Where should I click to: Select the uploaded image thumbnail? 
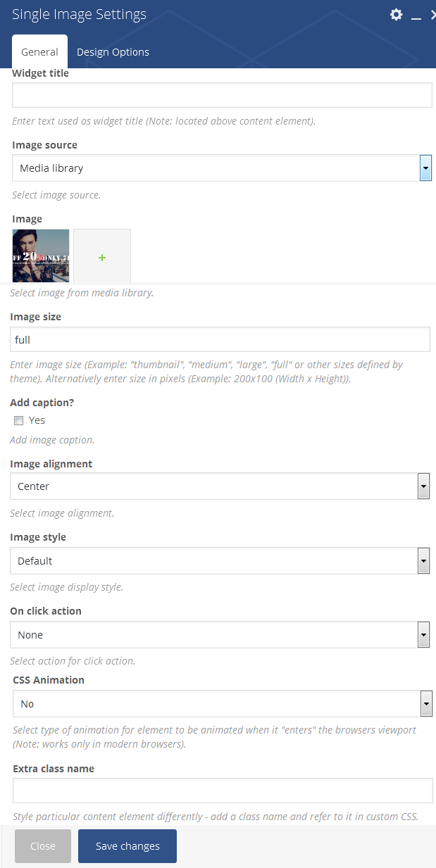(41, 256)
